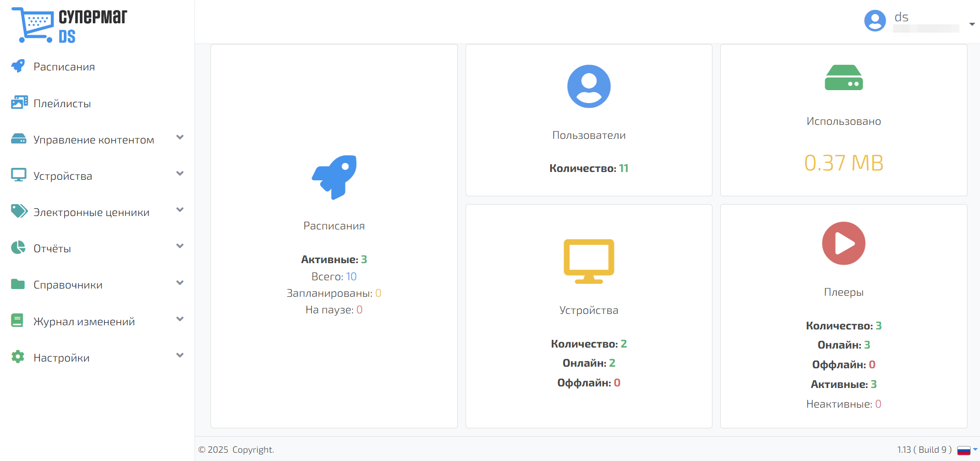Select Справочники menu item
Viewport: 980px width, 461px height.
68,285
